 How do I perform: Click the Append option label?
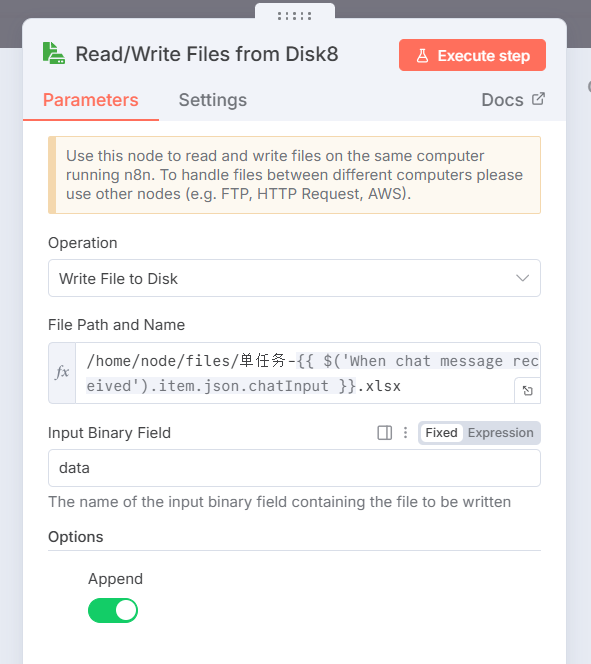coord(115,579)
